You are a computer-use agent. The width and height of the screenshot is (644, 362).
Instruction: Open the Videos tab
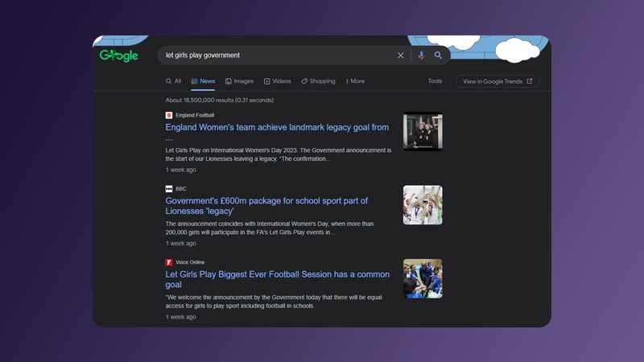pos(277,81)
